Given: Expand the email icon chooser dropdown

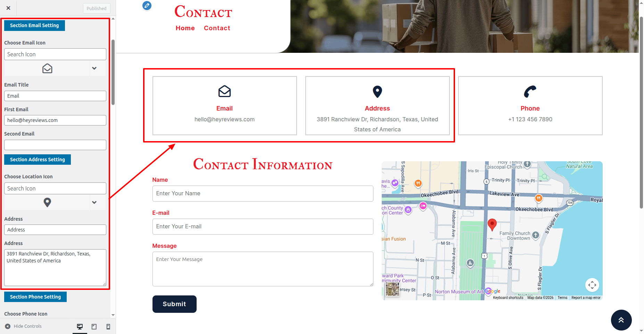Looking at the screenshot, I should (94, 68).
